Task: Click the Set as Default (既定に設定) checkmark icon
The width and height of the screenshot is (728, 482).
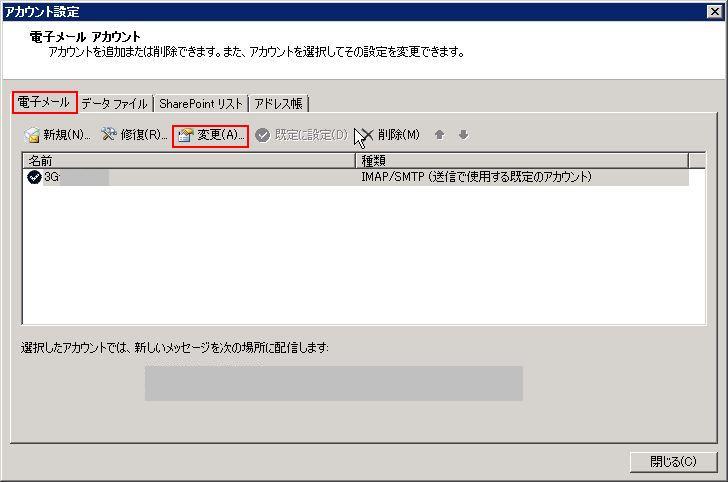Action: tap(263, 135)
